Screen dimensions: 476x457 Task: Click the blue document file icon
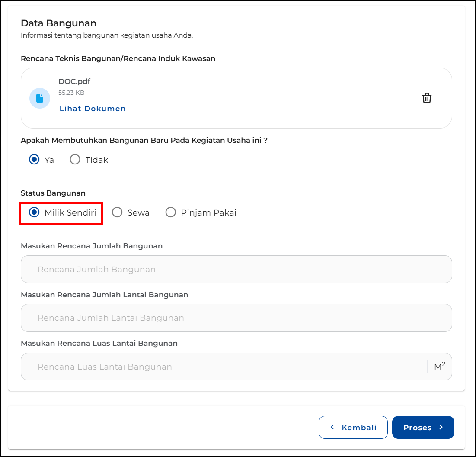(x=40, y=98)
